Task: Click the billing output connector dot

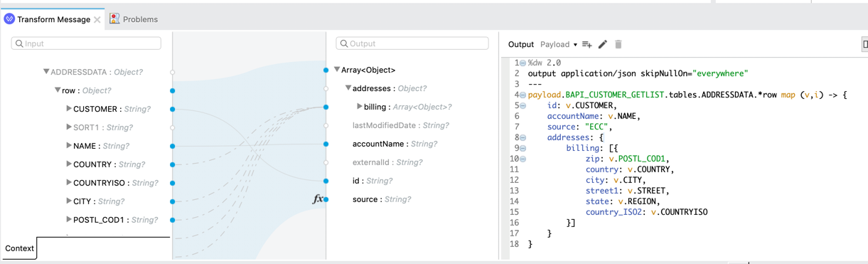Action: 326,107
